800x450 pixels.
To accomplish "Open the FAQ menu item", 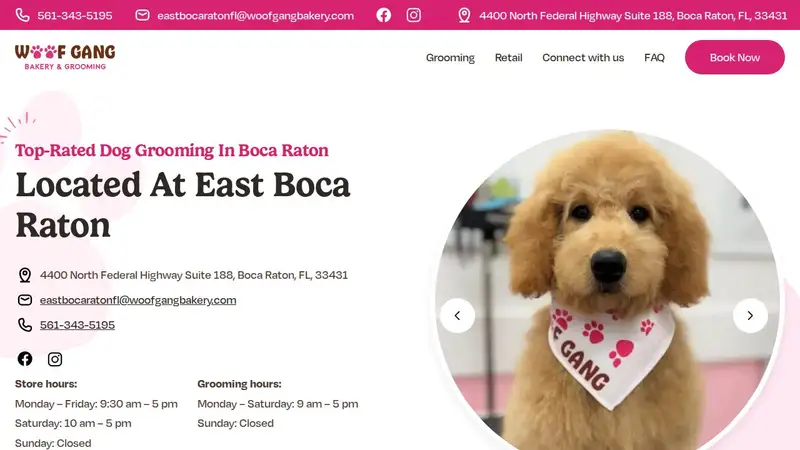I will click(x=654, y=58).
